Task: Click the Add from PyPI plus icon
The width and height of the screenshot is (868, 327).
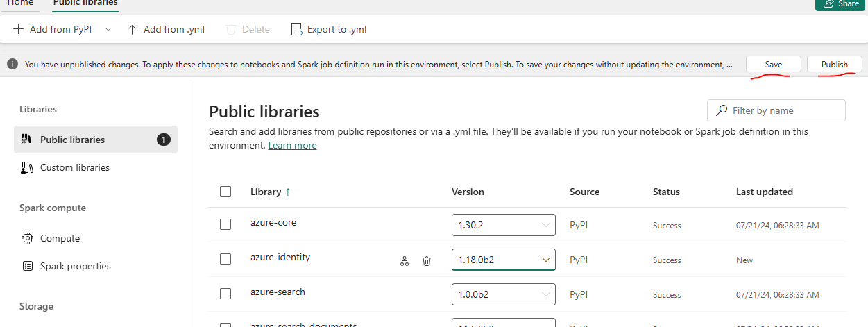Action: click(x=18, y=29)
